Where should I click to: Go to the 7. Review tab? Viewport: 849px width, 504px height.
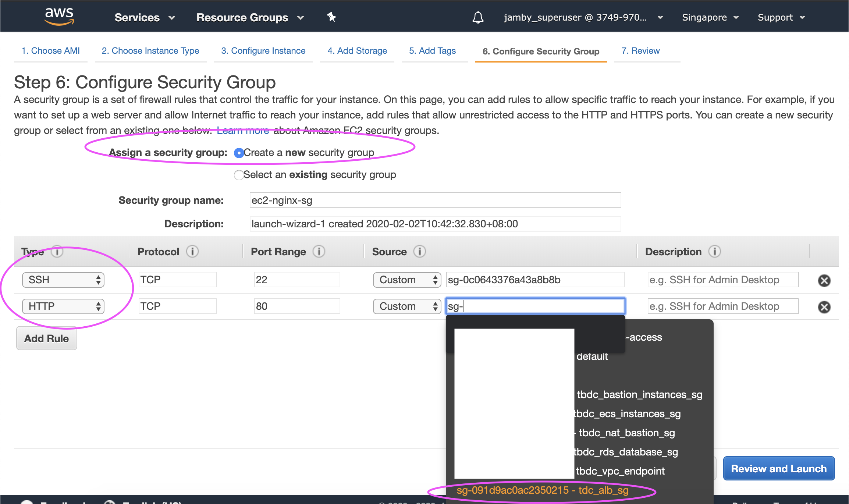[640, 51]
